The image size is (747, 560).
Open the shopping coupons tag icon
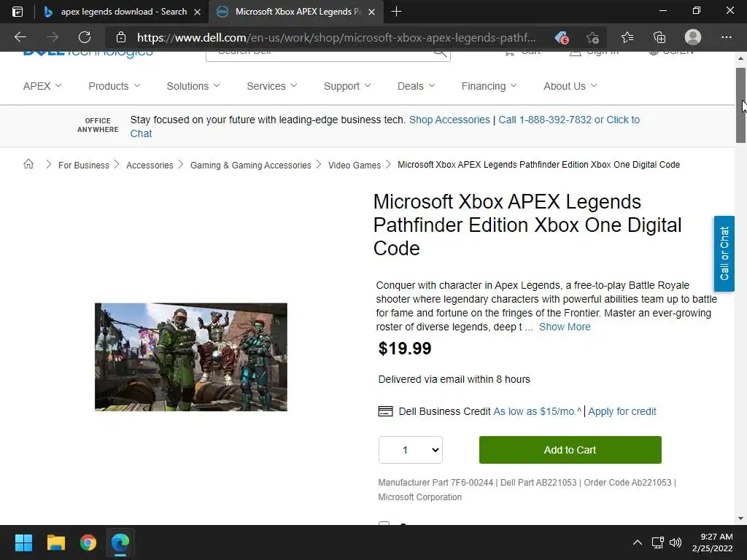coord(562,37)
